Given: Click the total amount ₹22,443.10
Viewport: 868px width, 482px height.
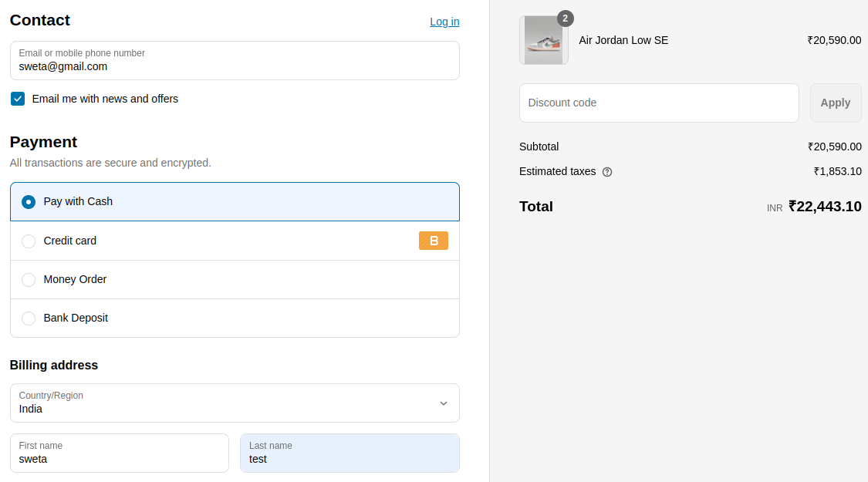Looking at the screenshot, I should (x=825, y=207).
